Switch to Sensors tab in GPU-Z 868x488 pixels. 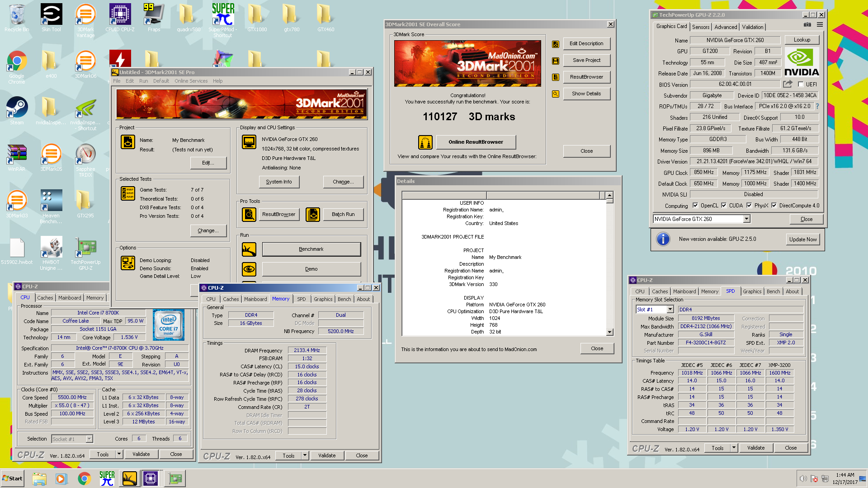point(701,27)
